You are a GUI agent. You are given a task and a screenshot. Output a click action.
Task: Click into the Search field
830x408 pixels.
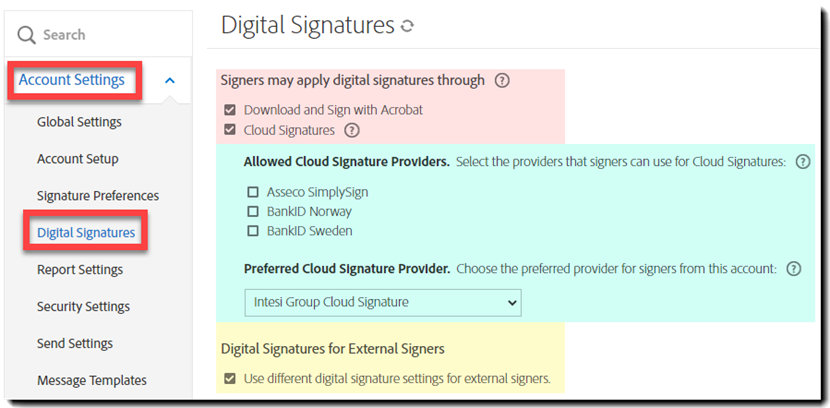tap(100, 35)
